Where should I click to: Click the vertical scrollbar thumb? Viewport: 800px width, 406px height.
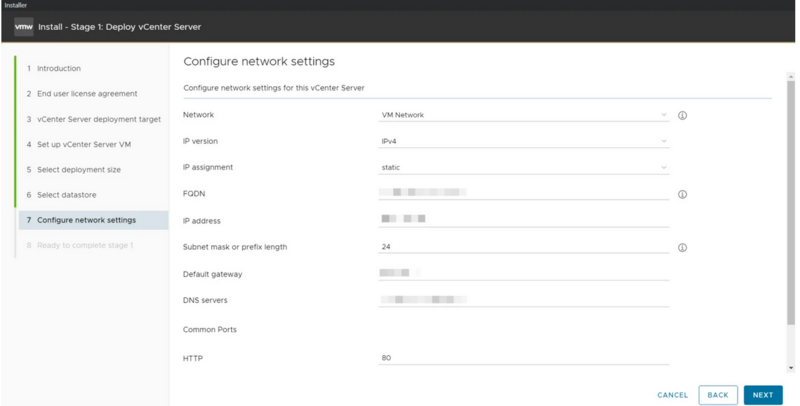[791, 202]
